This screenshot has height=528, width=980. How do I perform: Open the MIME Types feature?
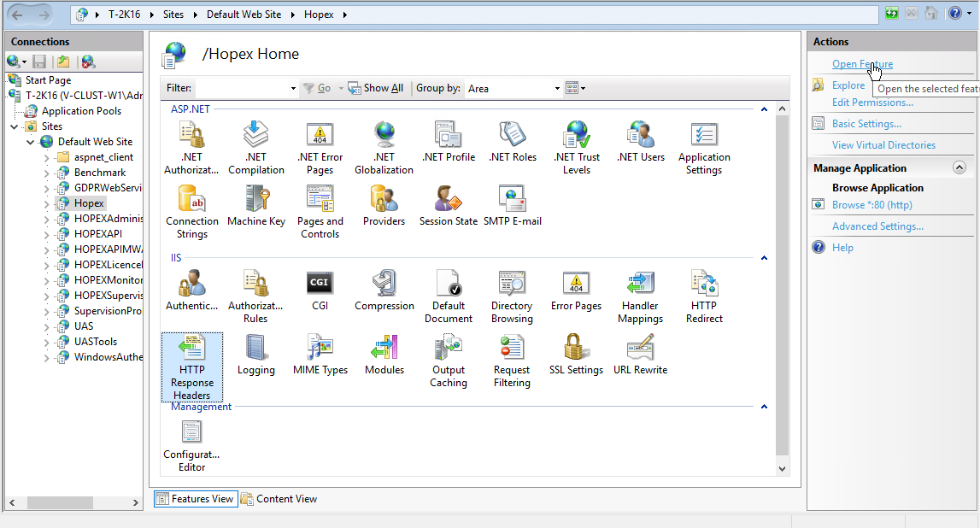(320, 348)
